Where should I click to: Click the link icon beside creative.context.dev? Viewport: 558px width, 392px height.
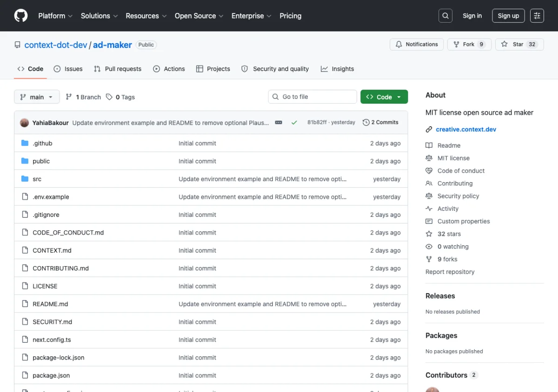click(429, 130)
